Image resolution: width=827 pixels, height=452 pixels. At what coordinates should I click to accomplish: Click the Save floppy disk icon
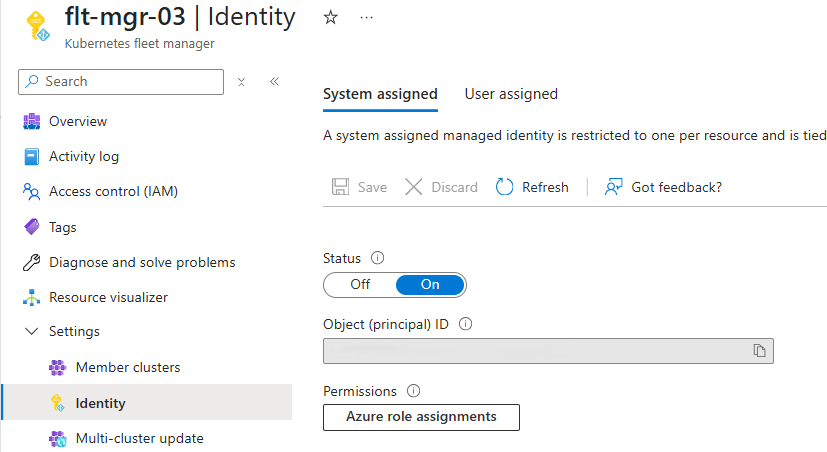340,187
